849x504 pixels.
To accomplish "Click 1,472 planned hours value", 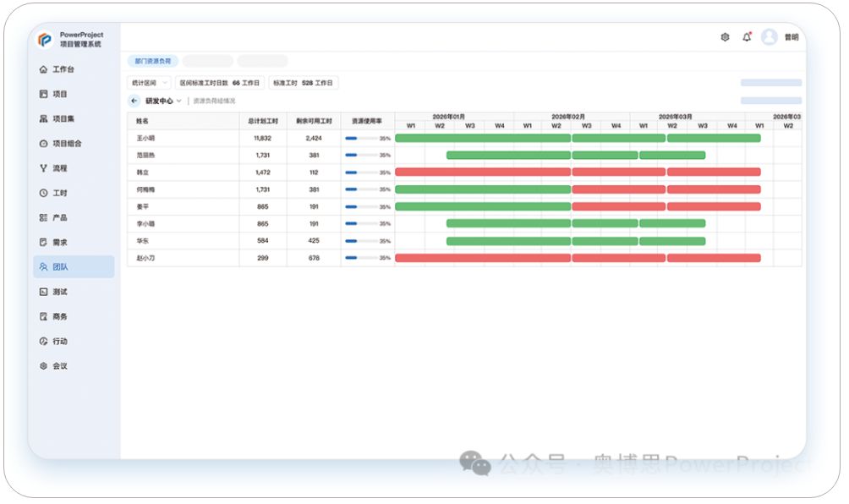I will point(263,173).
